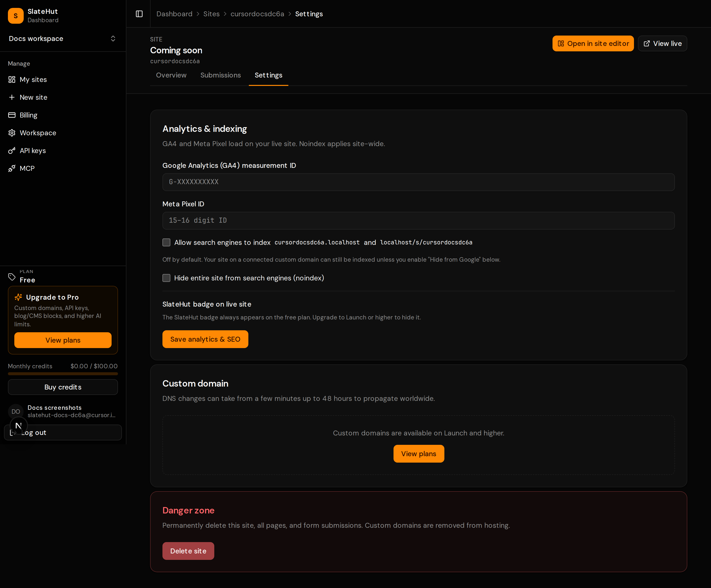
Task: Click the Analytics & indexing heading
Action: (204, 129)
